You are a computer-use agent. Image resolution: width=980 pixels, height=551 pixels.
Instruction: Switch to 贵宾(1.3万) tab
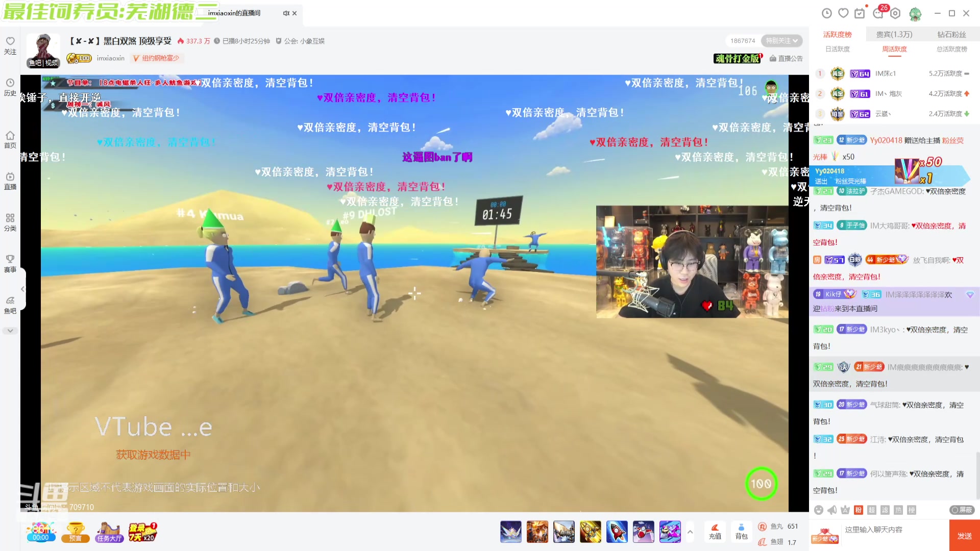(x=894, y=34)
